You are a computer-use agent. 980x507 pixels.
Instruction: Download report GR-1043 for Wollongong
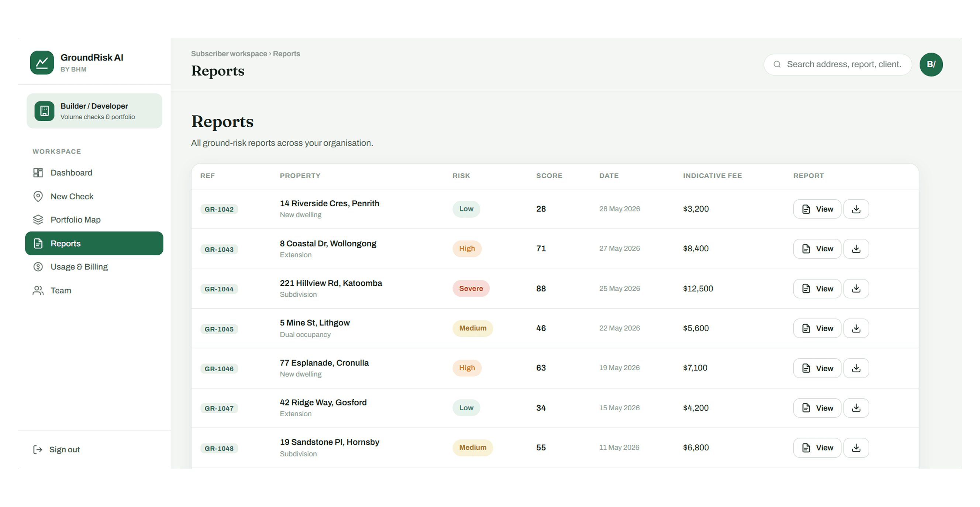[x=856, y=249]
